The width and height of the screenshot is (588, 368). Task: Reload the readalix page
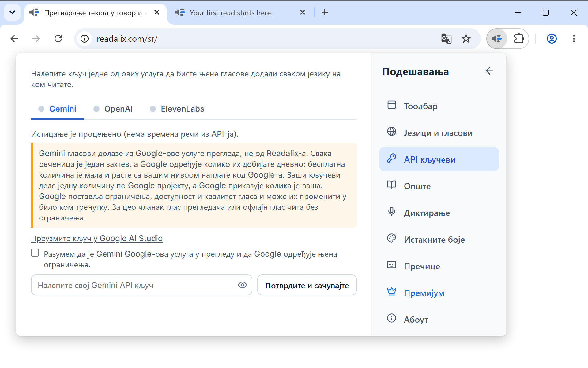pyautogui.click(x=58, y=39)
